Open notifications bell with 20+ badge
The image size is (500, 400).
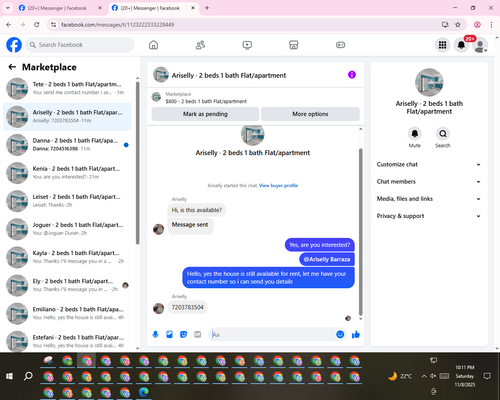coord(461,45)
